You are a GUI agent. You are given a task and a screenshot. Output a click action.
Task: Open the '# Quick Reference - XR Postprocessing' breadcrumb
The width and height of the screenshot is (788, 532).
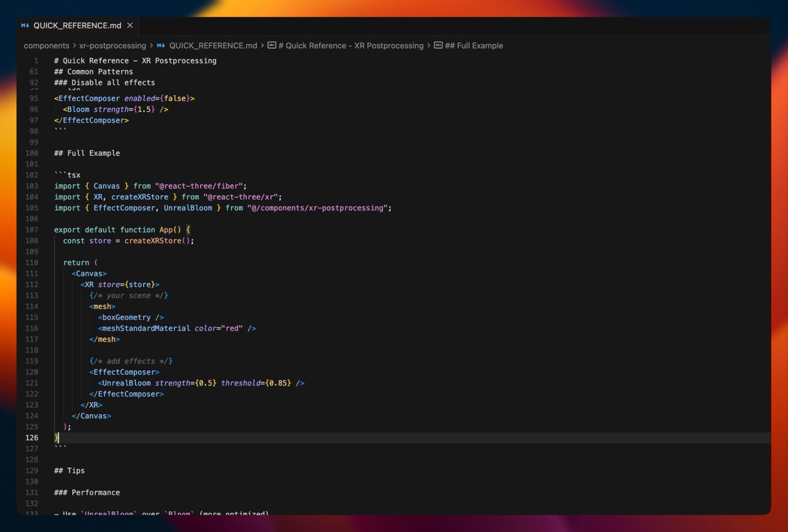(351, 46)
